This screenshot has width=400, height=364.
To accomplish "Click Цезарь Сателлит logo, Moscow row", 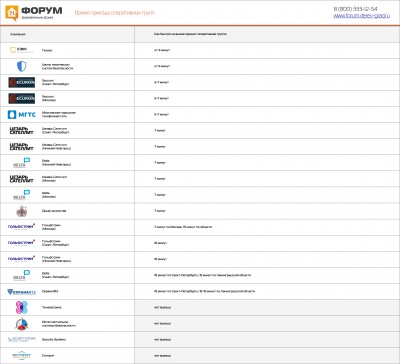I will [22, 179].
